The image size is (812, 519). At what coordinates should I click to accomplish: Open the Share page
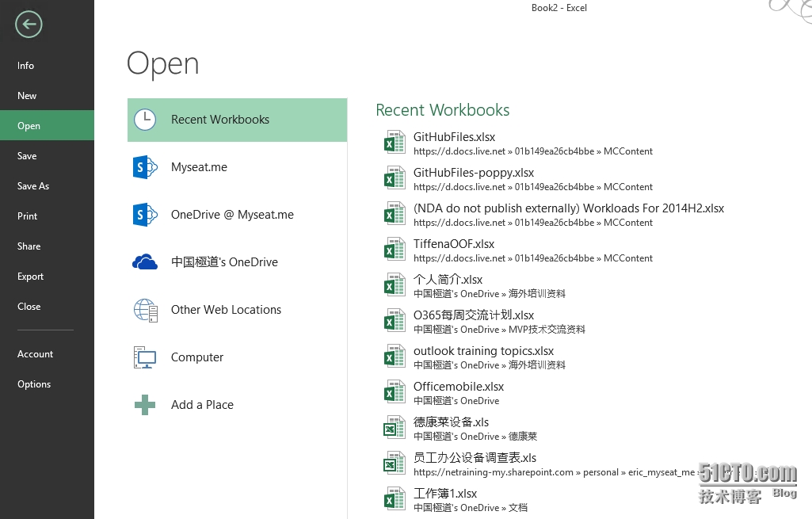(x=47, y=246)
